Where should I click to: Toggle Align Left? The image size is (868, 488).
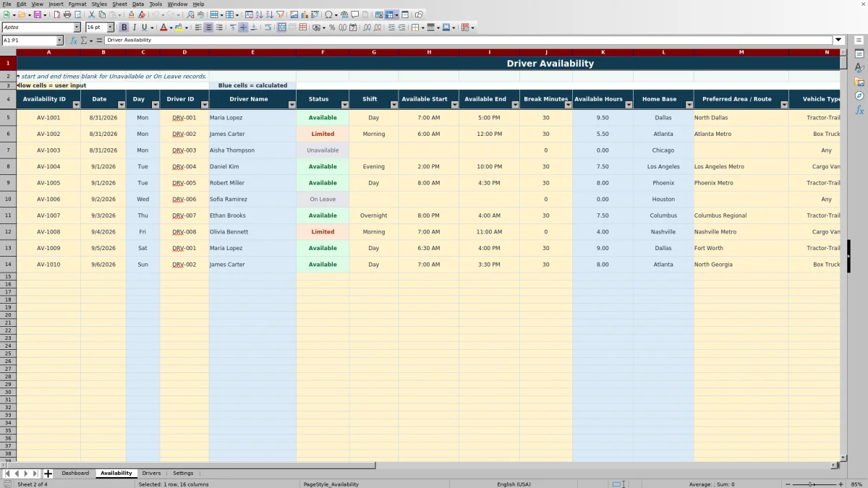pos(198,27)
